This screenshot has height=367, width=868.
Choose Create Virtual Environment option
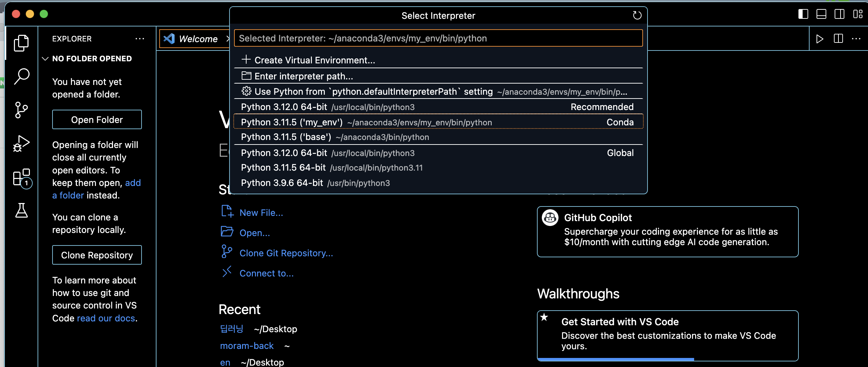click(438, 60)
